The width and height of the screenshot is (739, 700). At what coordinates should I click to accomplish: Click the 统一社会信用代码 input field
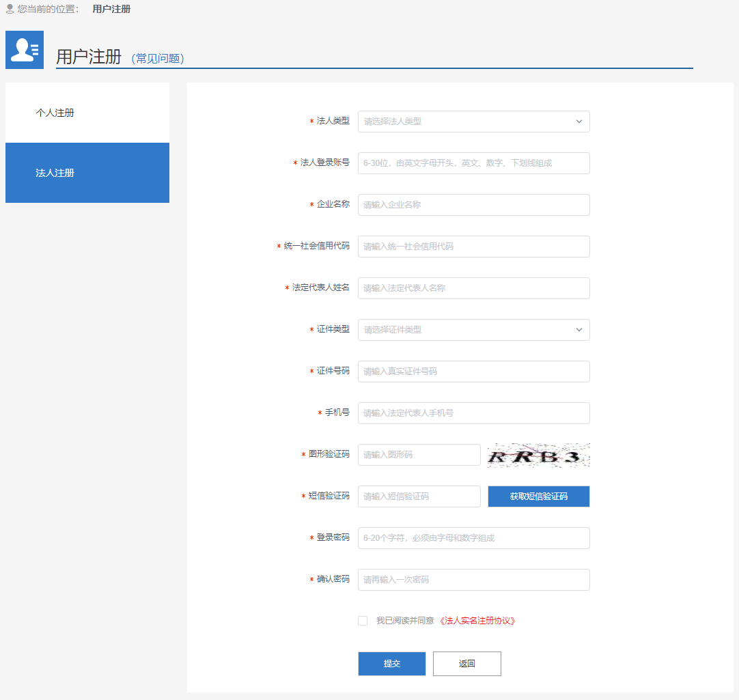tap(473, 247)
